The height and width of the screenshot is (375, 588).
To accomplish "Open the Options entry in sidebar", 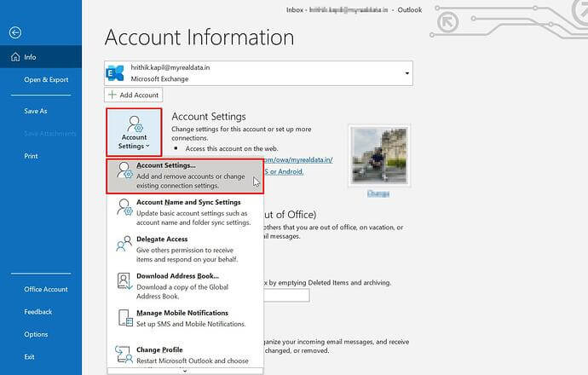I will 36,334.
